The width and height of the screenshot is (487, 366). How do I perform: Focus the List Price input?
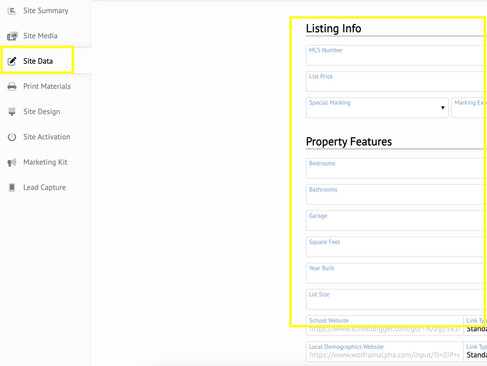coord(396,81)
